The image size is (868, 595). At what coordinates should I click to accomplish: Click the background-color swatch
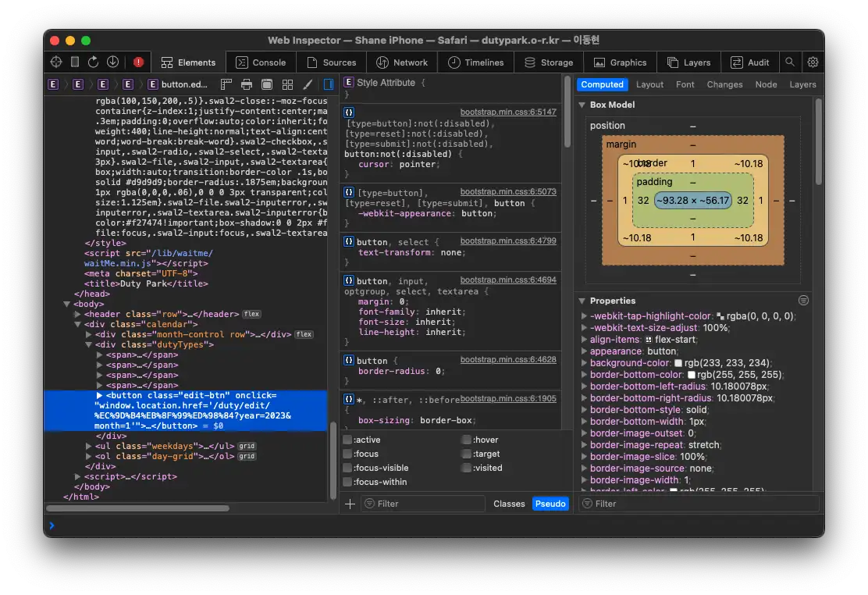[x=678, y=363]
